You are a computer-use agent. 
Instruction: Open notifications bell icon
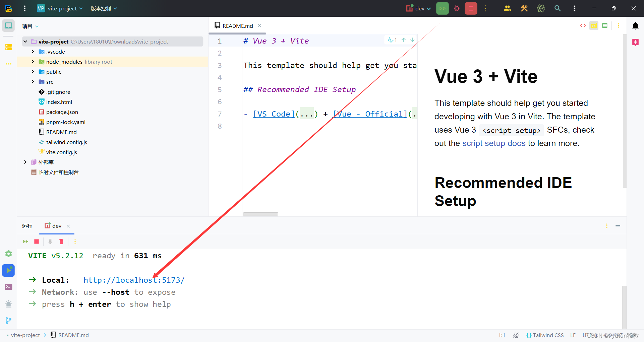click(x=635, y=26)
